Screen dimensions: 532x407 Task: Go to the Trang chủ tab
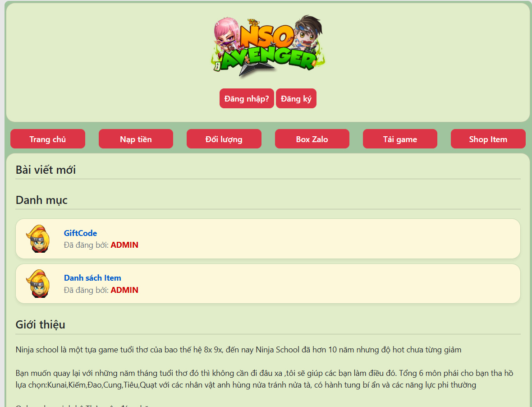click(x=48, y=139)
